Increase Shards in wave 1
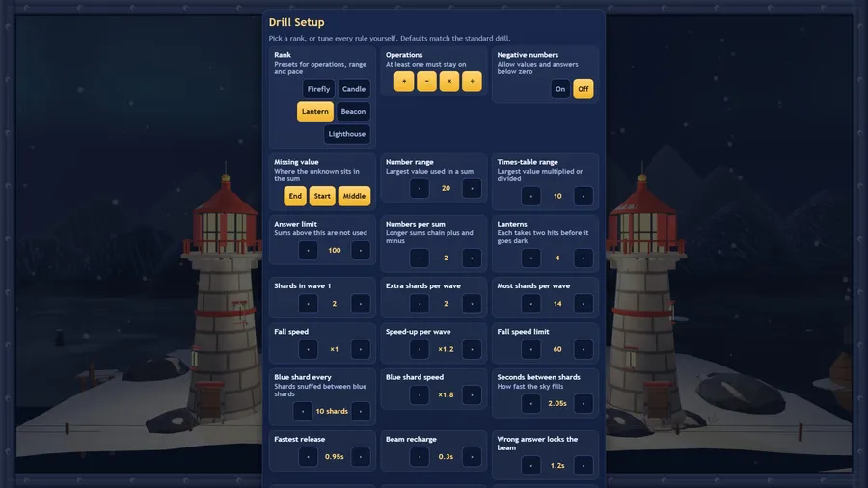Image resolution: width=868 pixels, height=488 pixels. tap(361, 303)
